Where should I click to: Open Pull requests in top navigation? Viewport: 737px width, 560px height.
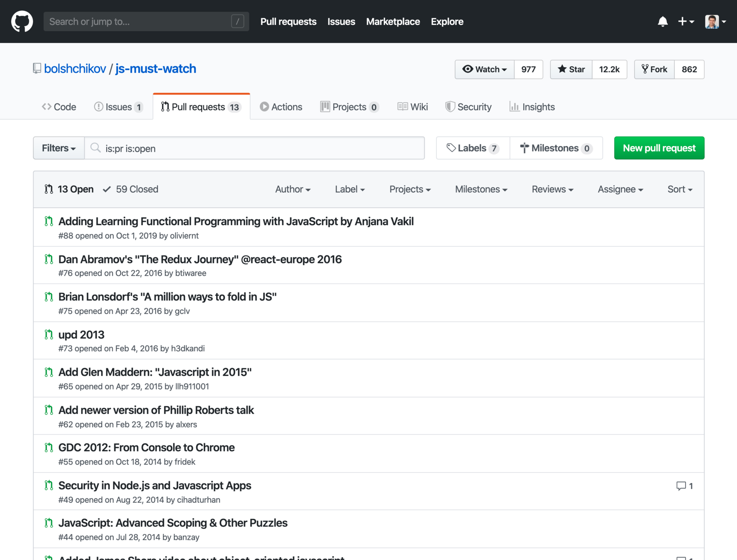(x=288, y=22)
